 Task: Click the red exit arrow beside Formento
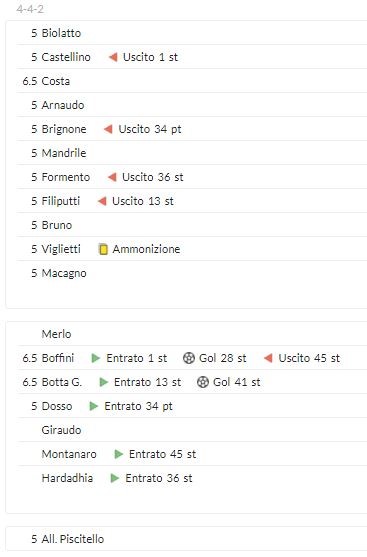[112, 177]
